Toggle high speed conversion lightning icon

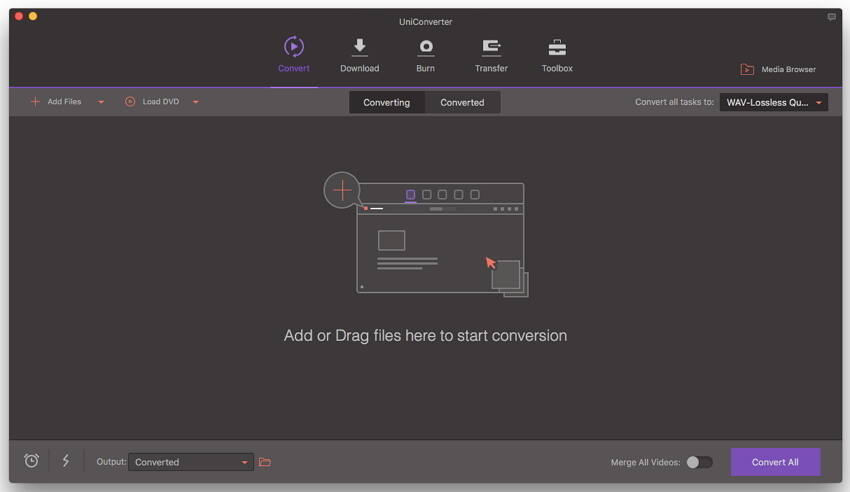tap(66, 461)
